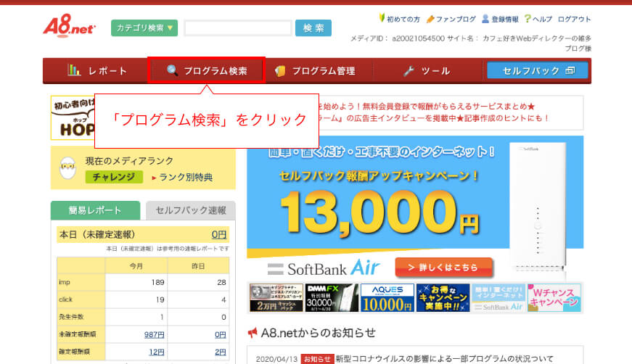Click the 2円 confirmed reward link
The width and height of the screenshot is (632, 364).
220,352
